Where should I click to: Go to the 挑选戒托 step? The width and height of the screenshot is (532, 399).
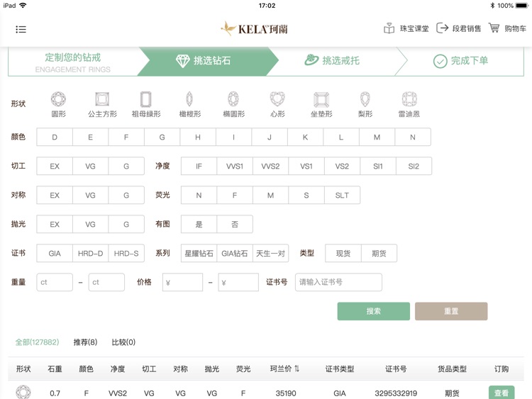pyautogui.click(x=332, y=61)
